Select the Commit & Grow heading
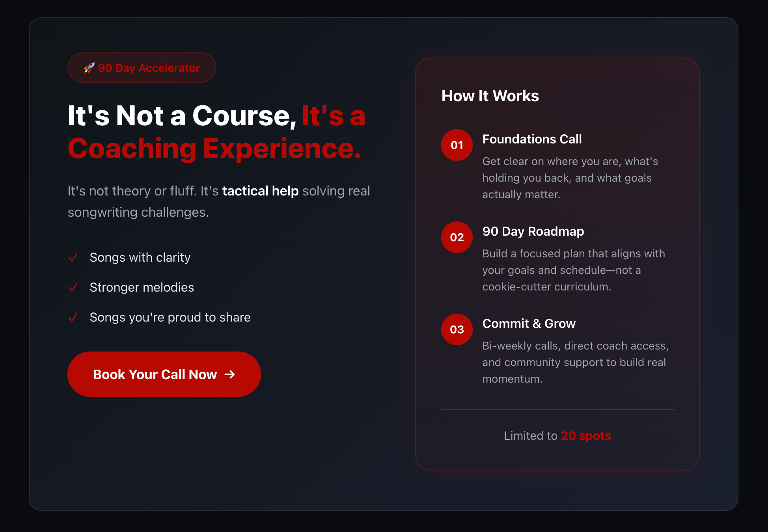 [x=529, y=324]
